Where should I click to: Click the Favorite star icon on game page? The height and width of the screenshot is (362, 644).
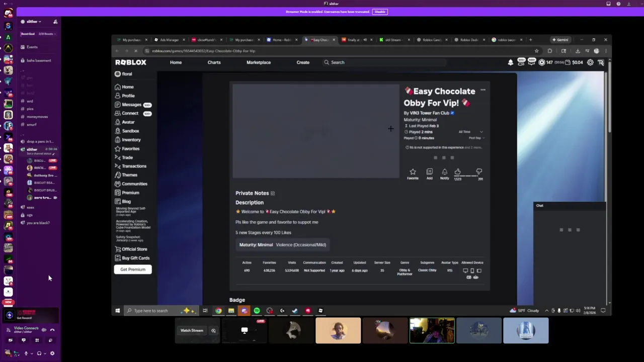[413, 171]
